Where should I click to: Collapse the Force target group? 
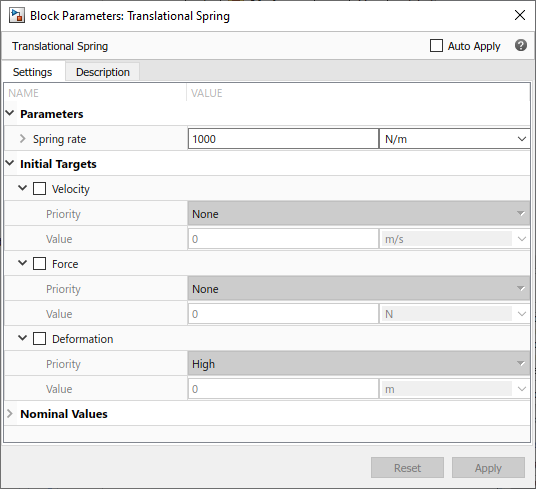(x=23, y=263)
